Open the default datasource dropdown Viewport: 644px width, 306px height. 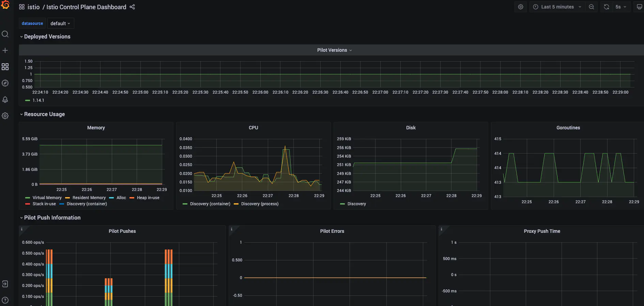coord(60,23)
